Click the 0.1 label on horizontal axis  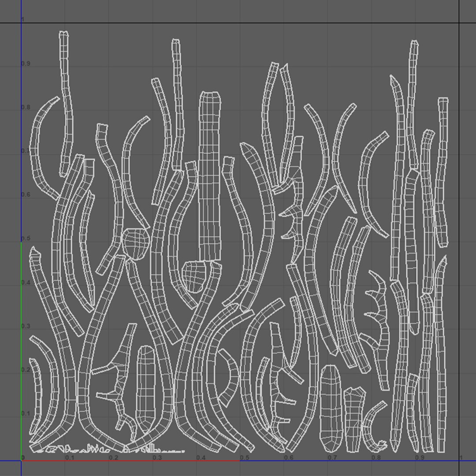coord(70,457)
